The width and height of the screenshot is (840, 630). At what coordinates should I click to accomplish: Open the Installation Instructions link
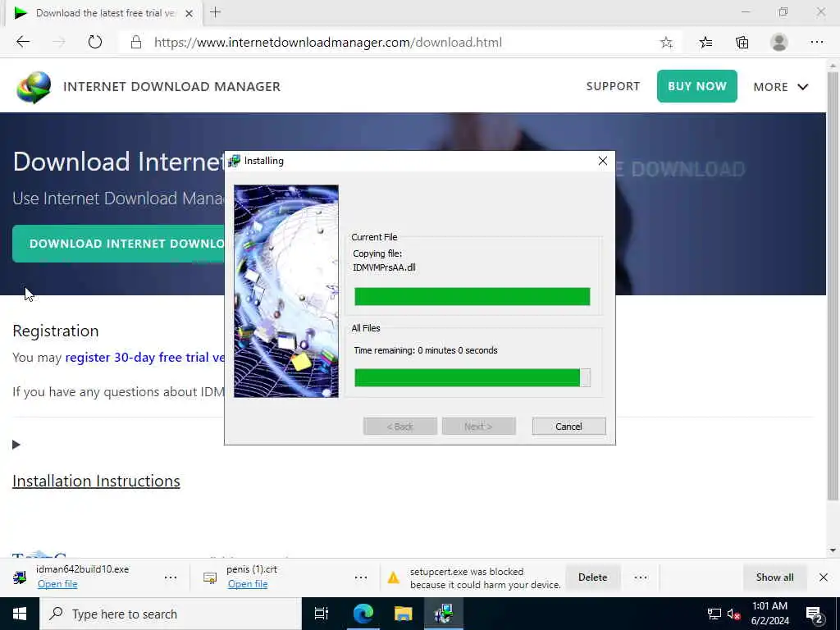(96, 481)
